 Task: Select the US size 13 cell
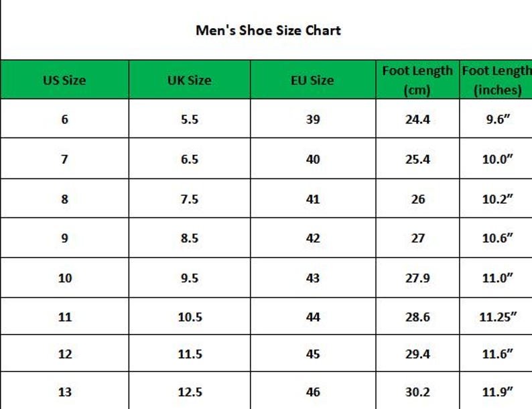(x=64, y=392)
